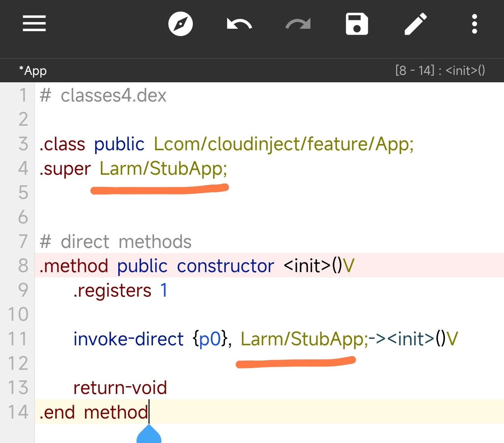
Task: Click the 'public' keyword on line 3
Action: (x=119, y=144)
